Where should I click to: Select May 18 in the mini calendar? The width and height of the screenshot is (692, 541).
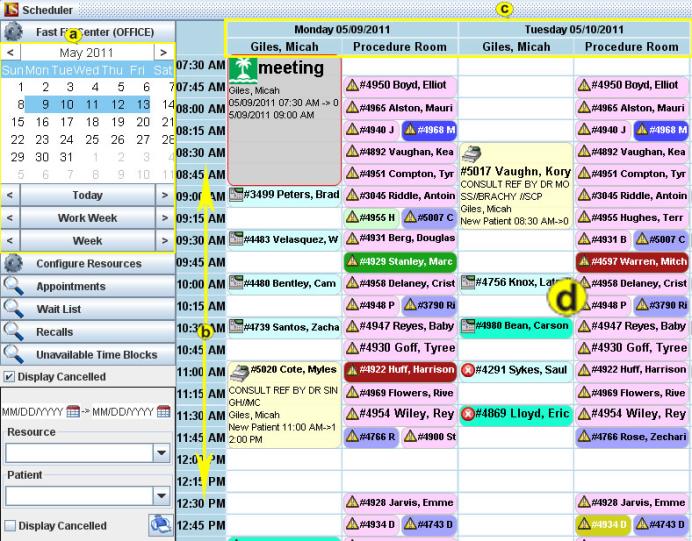coord(92,122)
